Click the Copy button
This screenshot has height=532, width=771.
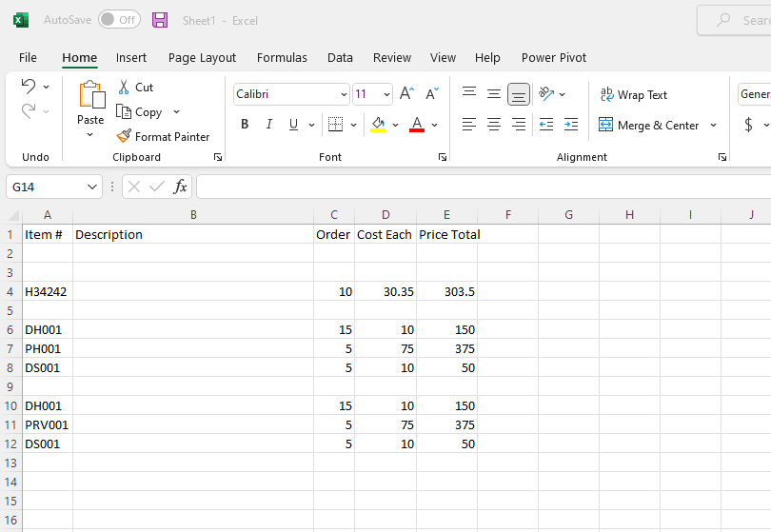coord(139,112)
